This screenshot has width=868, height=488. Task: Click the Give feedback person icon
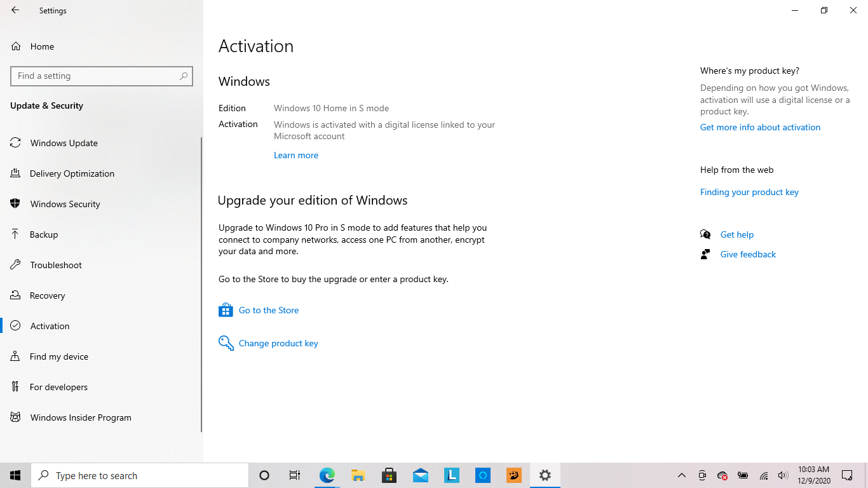pos(705,254)
